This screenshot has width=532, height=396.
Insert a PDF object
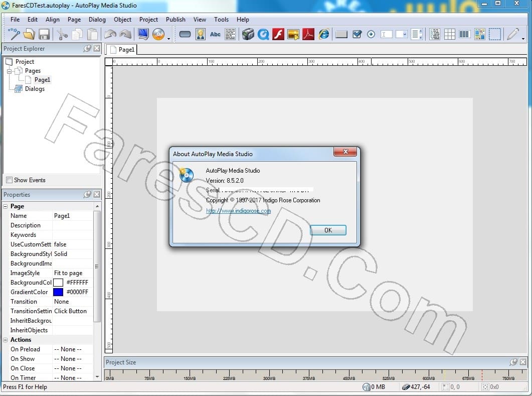(x=308, y=34)
